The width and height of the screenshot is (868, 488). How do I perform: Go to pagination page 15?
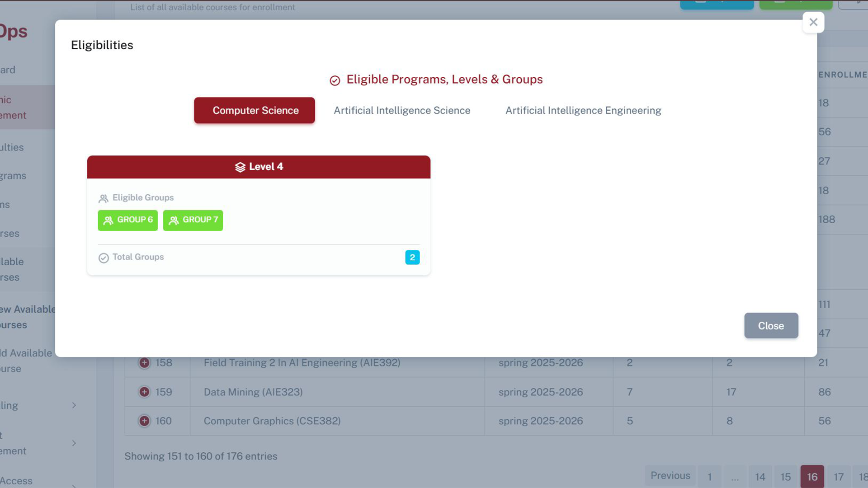click(x=786, y=477)
